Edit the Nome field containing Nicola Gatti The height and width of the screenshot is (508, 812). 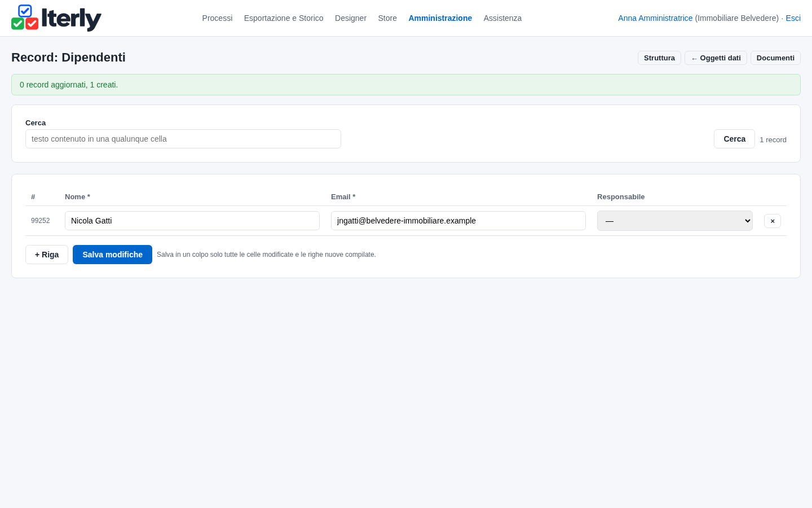(x=192, y=221)
